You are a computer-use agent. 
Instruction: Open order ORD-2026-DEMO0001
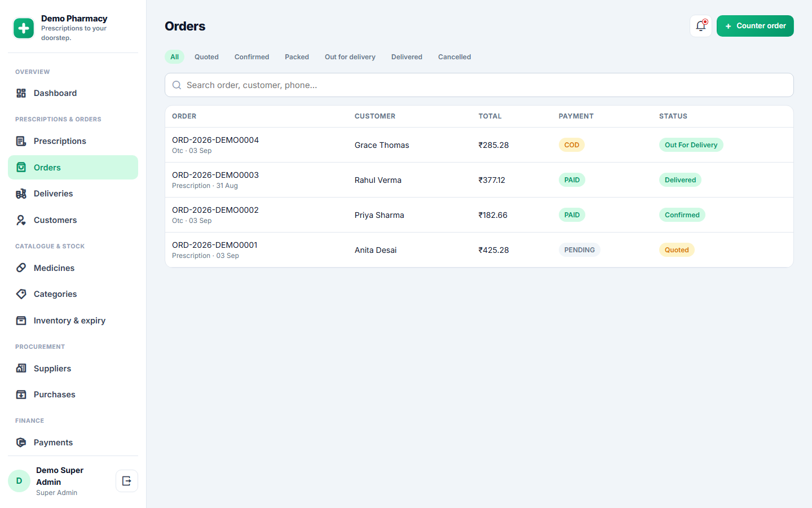215,245
